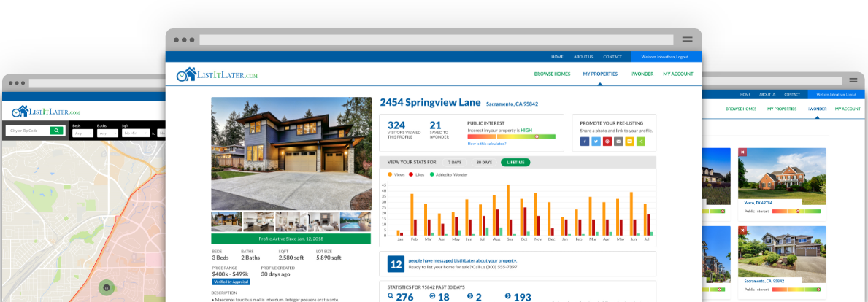The image size is (868, 302).
Task: Open the Sqft No Min dropdown
Action: pos(136,133)
